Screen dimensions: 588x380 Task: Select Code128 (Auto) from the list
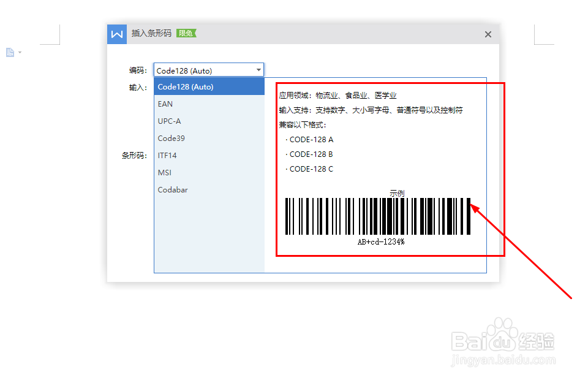(209, 86)
